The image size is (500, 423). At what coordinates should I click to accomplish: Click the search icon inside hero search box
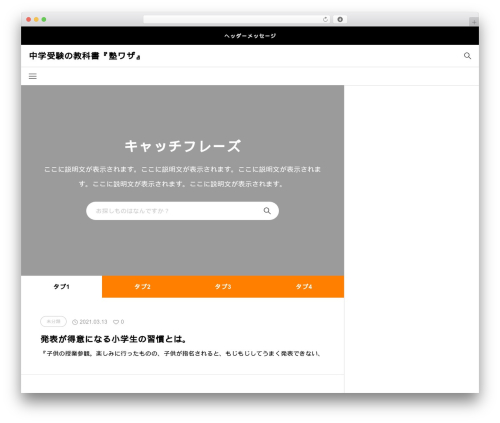click(x=267, y=211)
